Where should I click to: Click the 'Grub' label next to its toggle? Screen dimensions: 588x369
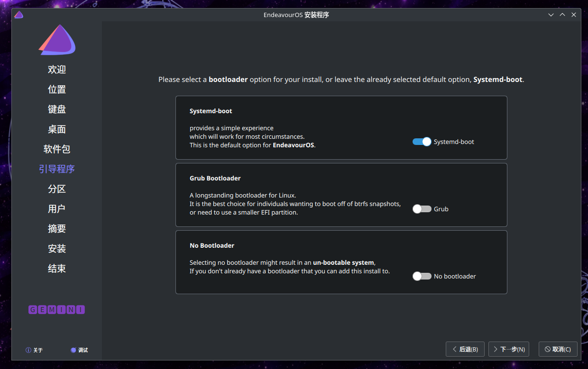tap(441, 209)
